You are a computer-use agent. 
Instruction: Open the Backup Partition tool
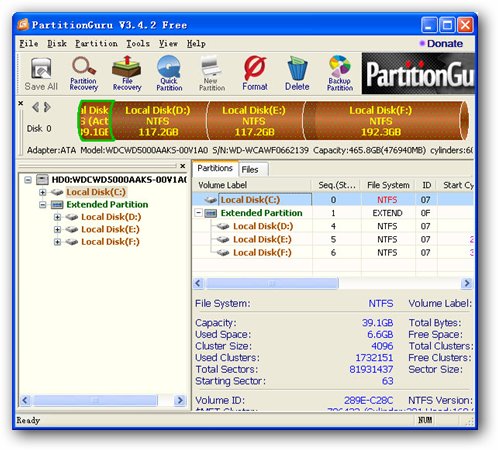pos(340,74)
